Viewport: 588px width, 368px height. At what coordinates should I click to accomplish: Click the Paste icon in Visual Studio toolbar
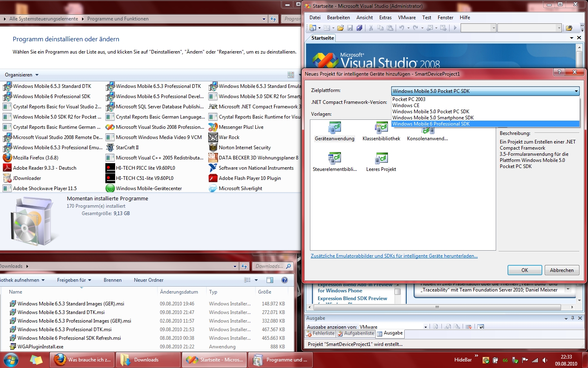390,28
